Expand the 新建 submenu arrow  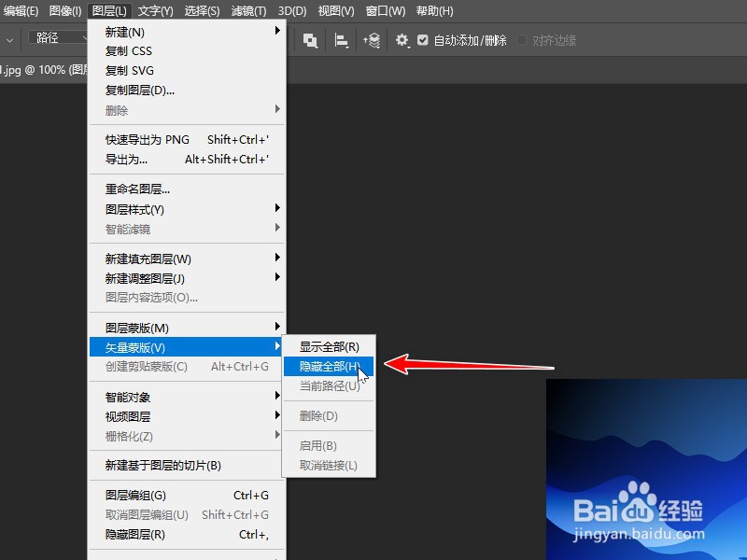pos(276,31)
